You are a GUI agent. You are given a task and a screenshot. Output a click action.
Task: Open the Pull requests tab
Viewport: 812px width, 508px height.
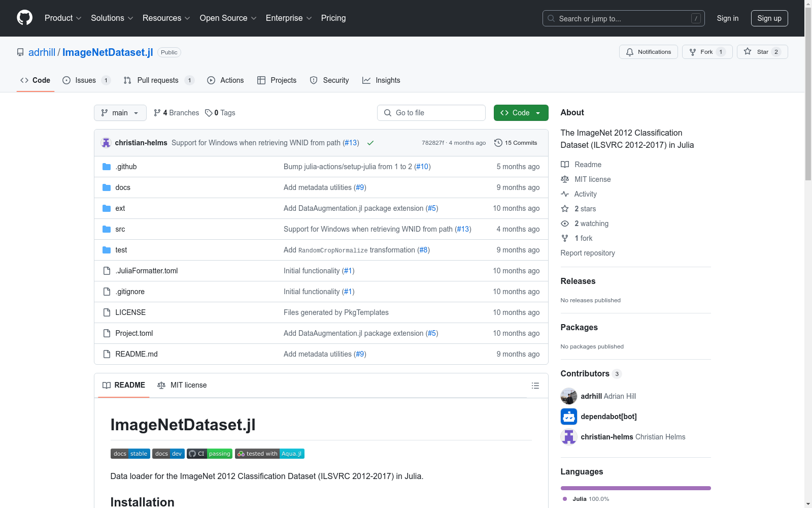pyautogui.click(x=158, y=80)
